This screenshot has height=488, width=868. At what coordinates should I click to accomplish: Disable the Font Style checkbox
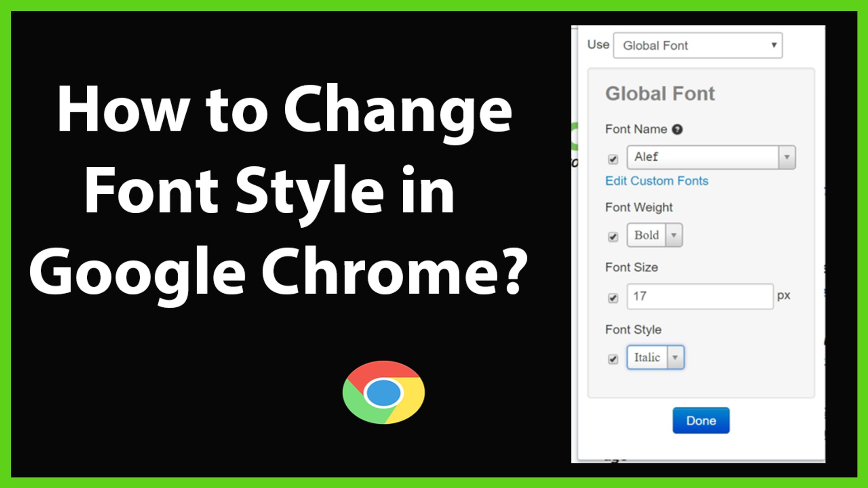coord(613,359)
